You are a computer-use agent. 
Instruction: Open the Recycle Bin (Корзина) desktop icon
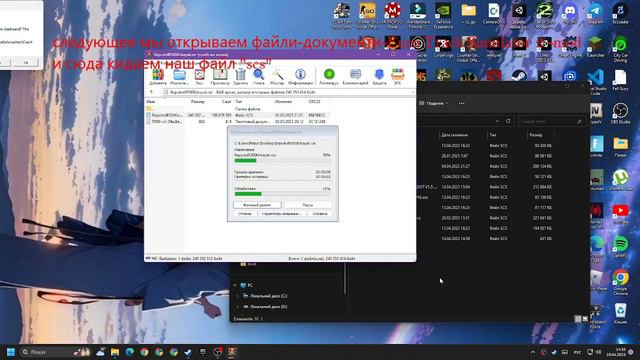tap(620, 314)
